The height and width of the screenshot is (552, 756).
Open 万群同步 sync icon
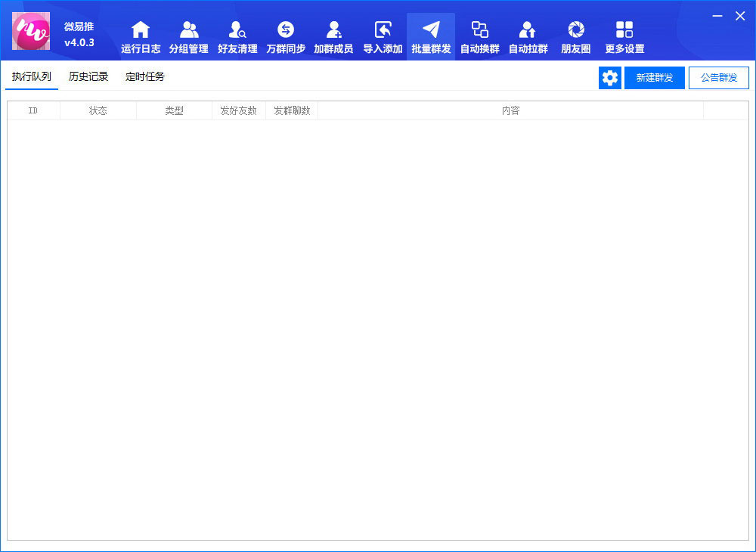286,30
